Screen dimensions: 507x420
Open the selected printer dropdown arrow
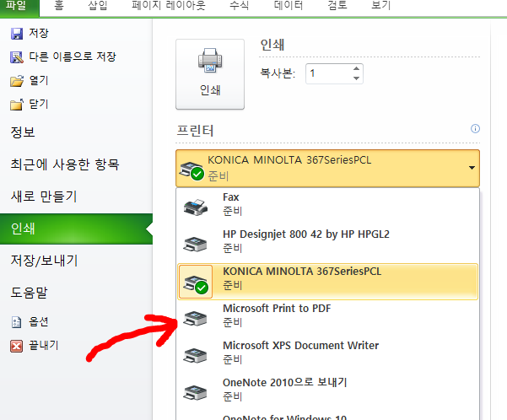[472, 168]
